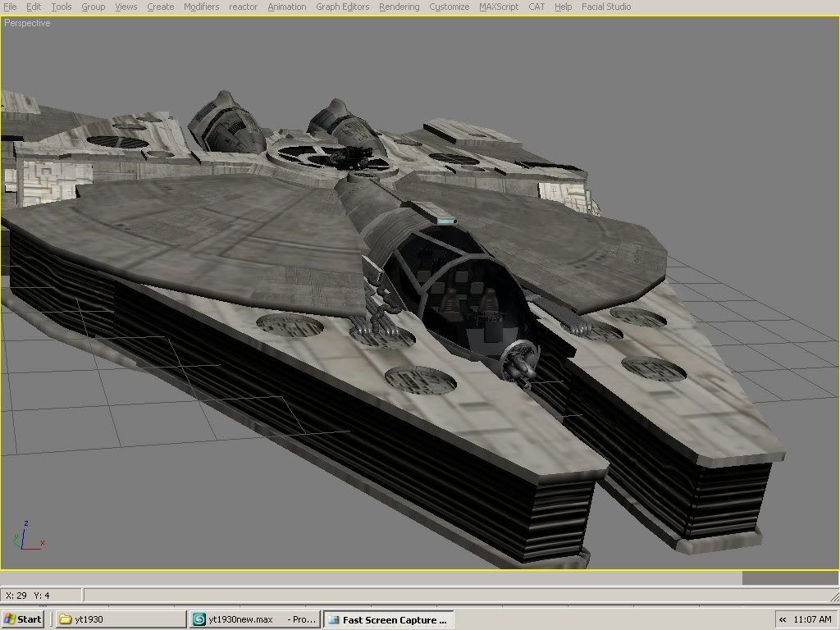Open the Group menu
This screenshot has width=840, height=630.
coord(94,7)
